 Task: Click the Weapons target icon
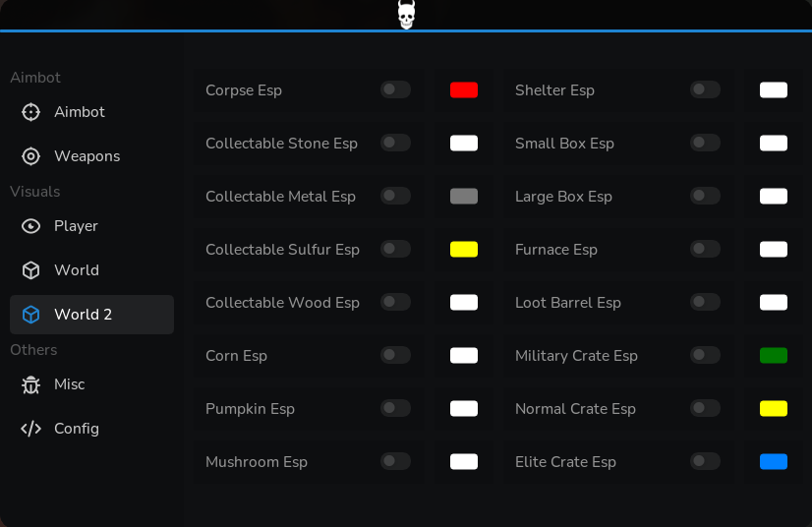(x=30, y=156)
